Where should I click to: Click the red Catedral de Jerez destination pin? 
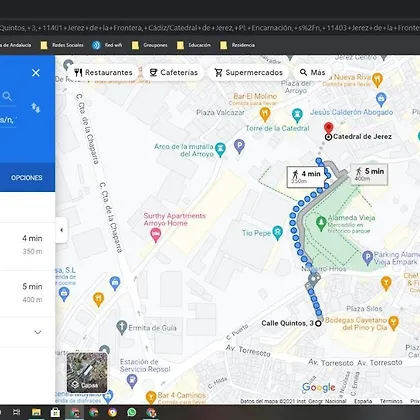(328, 128)
